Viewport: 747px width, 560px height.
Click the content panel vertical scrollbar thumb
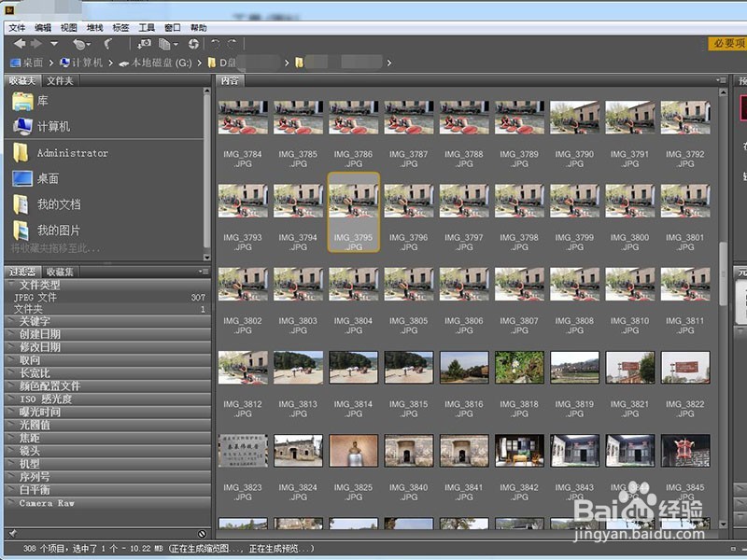point(723,273)
